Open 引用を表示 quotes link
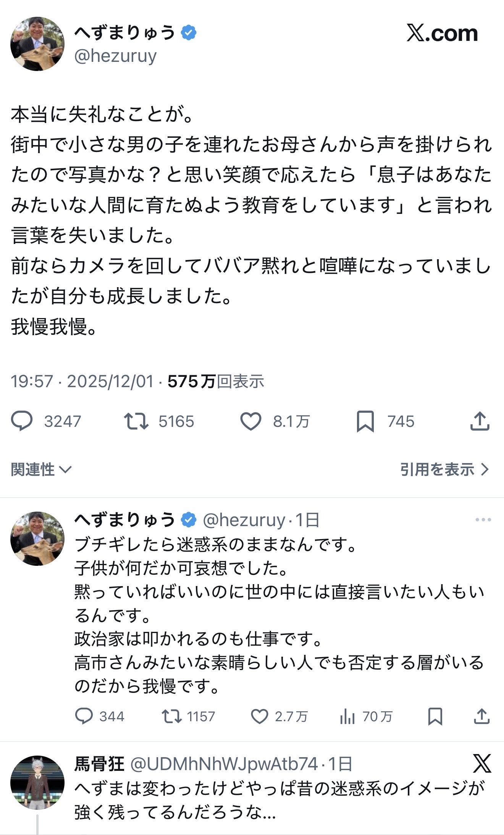This screenshot has width=504, height=835. (x=444, y=469)
